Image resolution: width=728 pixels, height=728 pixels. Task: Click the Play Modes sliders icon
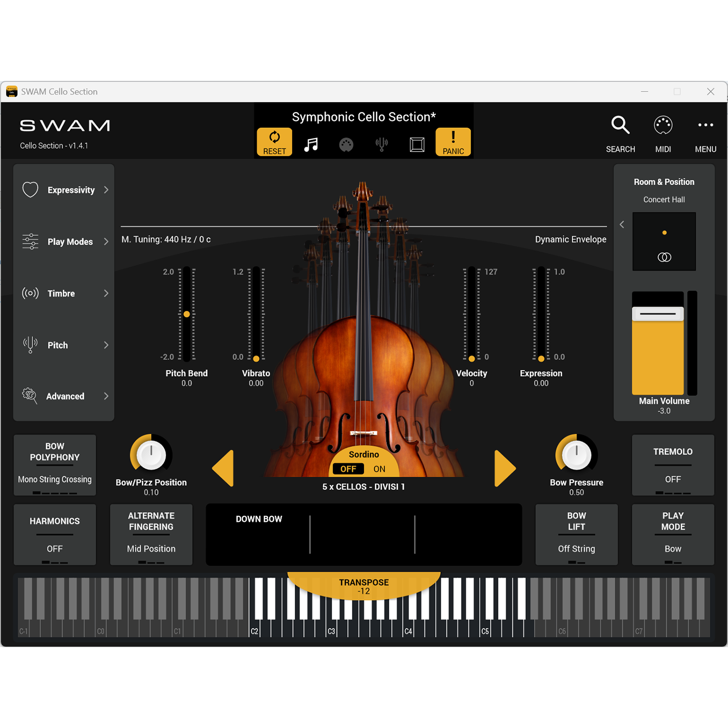(30, 242)
